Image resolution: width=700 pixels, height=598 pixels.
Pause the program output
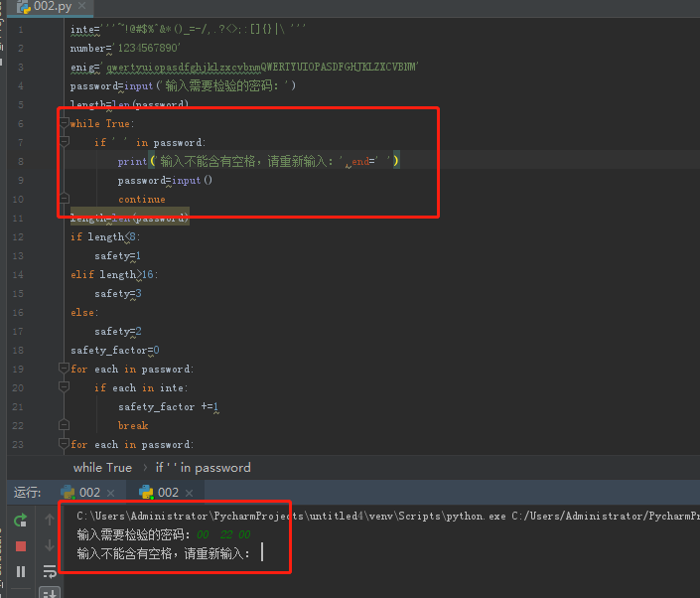(x=20, y=571)
